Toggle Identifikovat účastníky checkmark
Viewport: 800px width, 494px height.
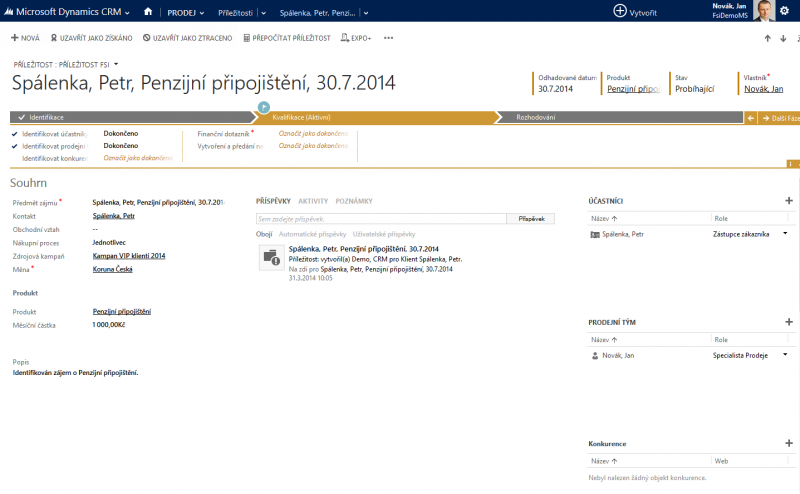pyautogui.click(x=15, y=134)
